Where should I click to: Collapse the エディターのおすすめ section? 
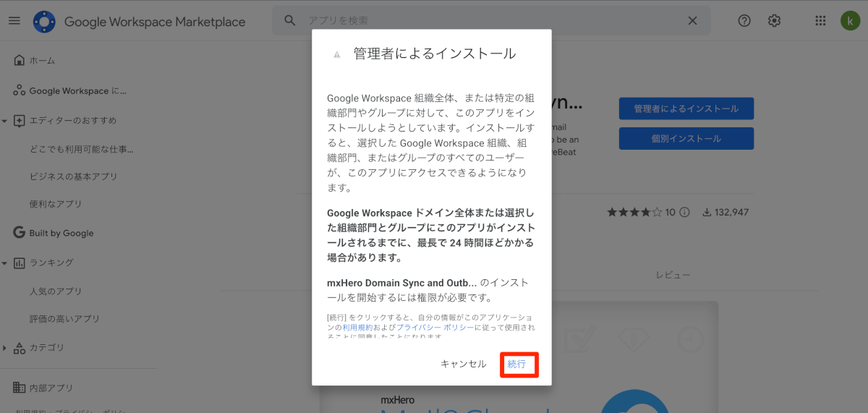tap(4, 121)
